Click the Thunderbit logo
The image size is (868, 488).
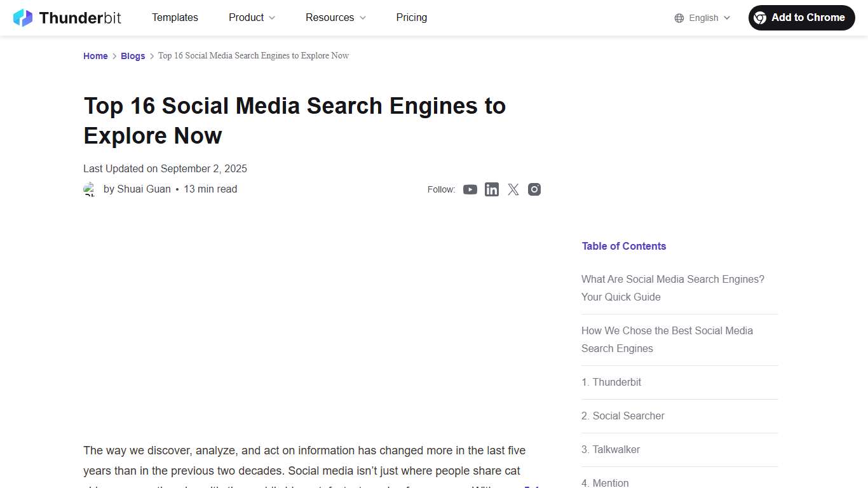tap(67, 17)
